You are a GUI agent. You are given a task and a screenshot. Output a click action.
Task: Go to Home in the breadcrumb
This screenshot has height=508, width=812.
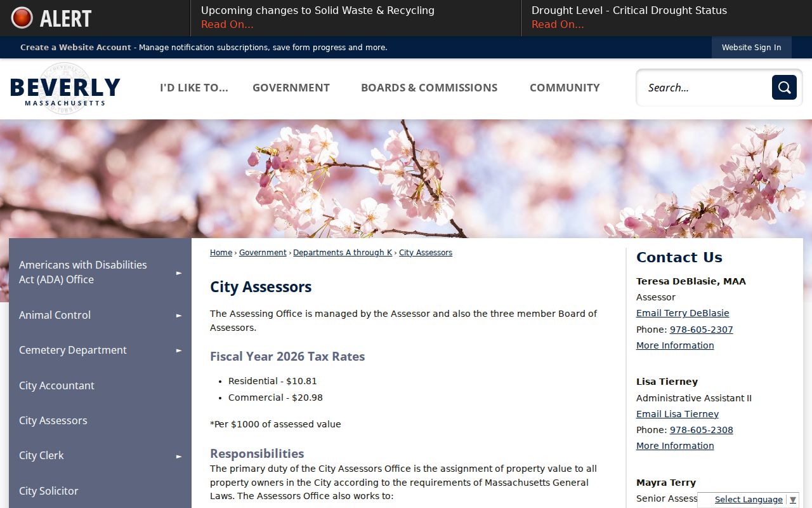(x=221, y=253)
